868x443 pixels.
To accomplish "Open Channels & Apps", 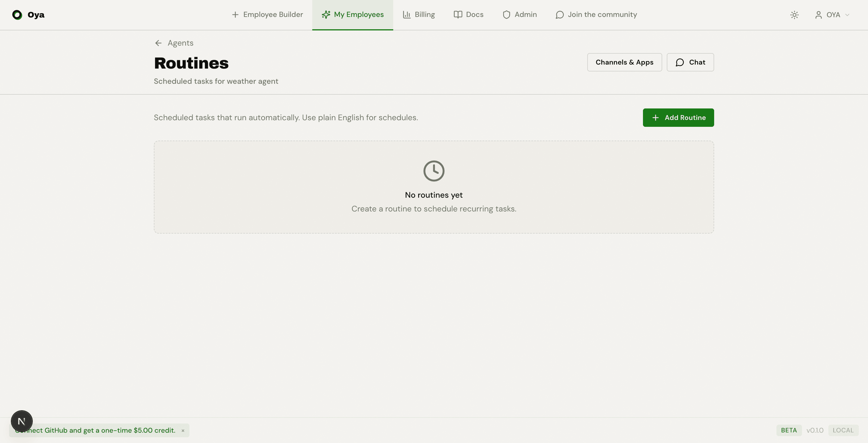I will click(x=624, y=62).
